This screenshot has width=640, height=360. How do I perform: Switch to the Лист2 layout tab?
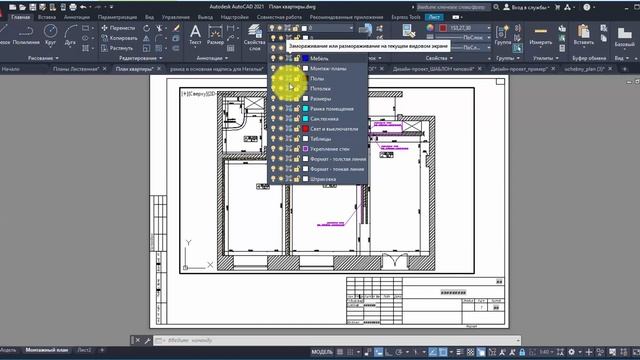point(84,350)
